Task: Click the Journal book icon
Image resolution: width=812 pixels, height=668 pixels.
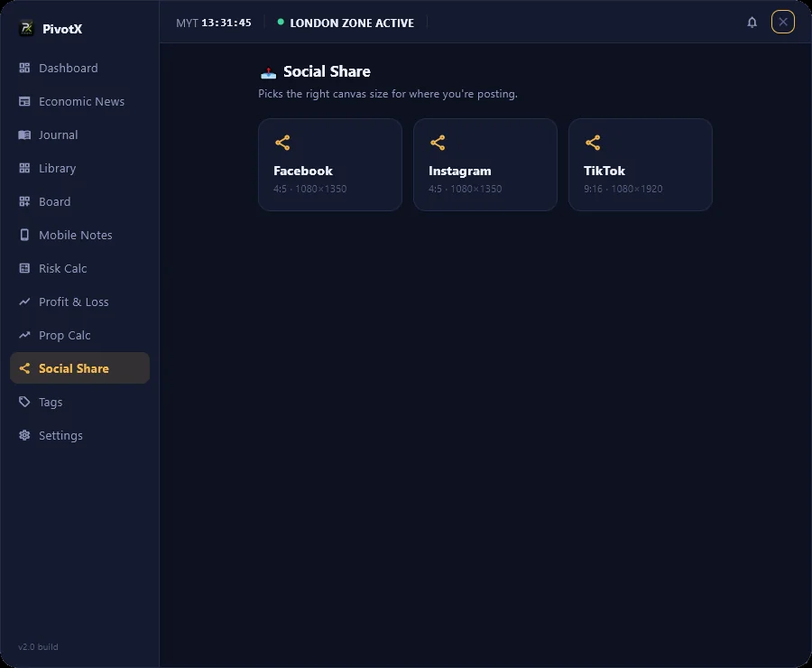Action: coord(24,135)
